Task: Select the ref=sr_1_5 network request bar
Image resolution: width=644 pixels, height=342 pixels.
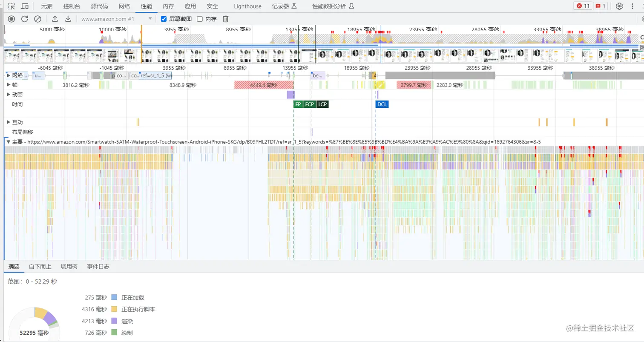Action: tap(156, 75)
